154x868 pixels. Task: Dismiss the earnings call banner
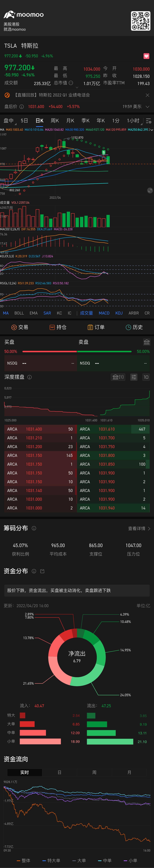(147, 95)
